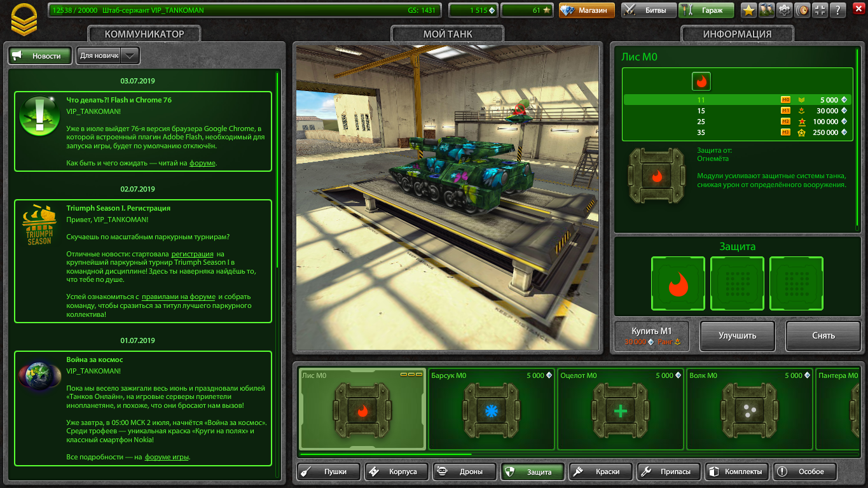The height and width of the screenshot is (488, 868).
Task: Click the Что делать?! Flash и Chrome 76 headline
Action: click(119, 100)
